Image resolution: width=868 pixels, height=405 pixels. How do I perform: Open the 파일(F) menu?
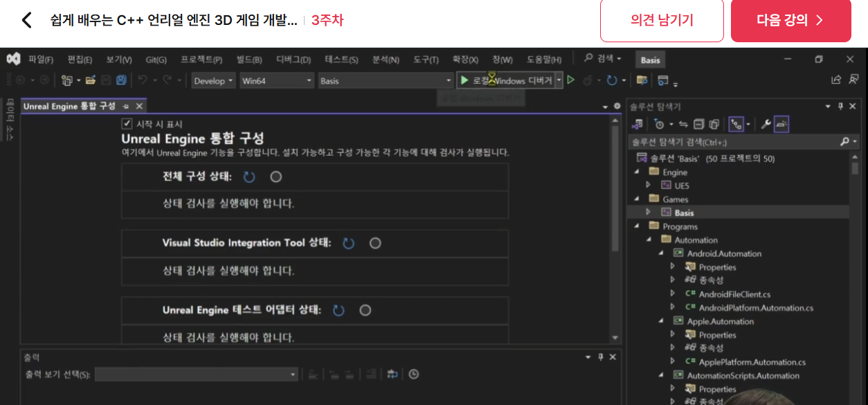pos(41,60)
